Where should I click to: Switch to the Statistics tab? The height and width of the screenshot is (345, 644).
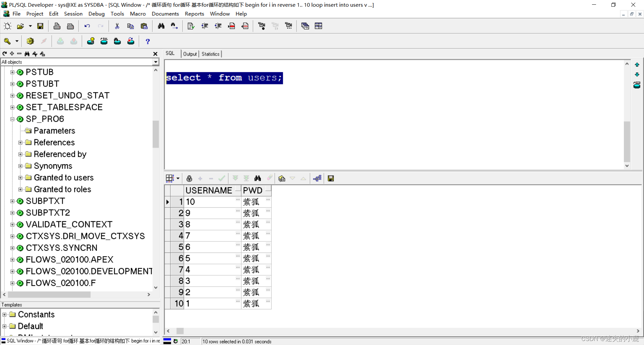[210, 54]
